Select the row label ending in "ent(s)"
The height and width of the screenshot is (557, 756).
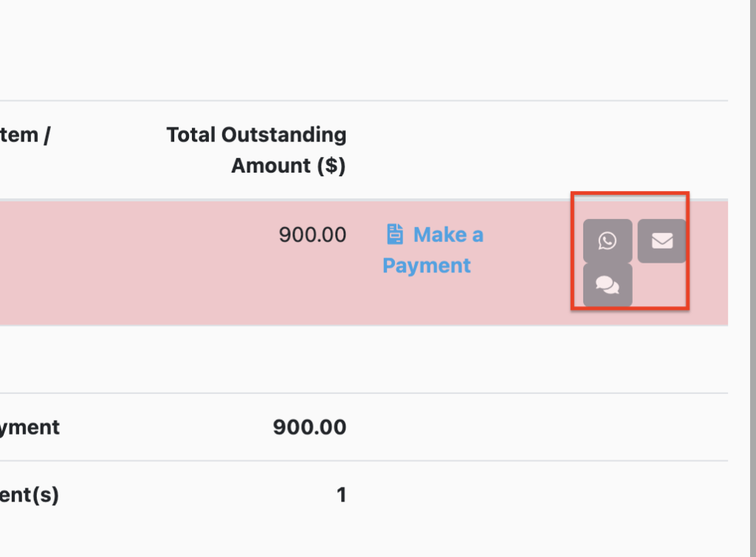tap(30, 495)
